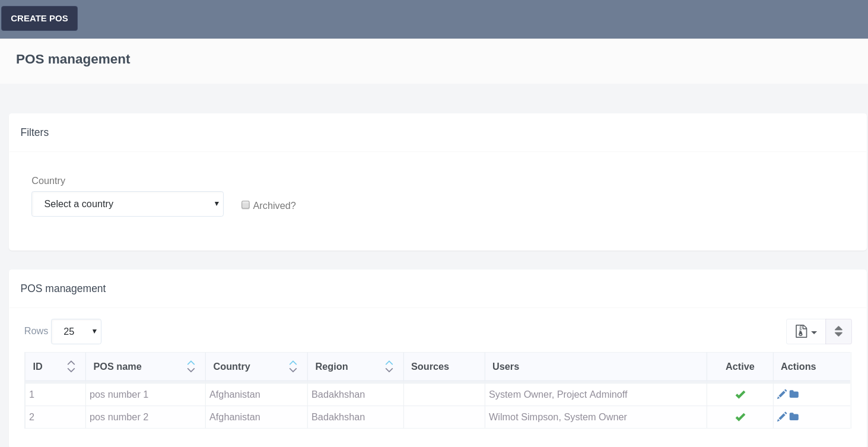Click the green Active checkmark for pos number 1
The image size is (868, 447).
click(x=740, y=395)
